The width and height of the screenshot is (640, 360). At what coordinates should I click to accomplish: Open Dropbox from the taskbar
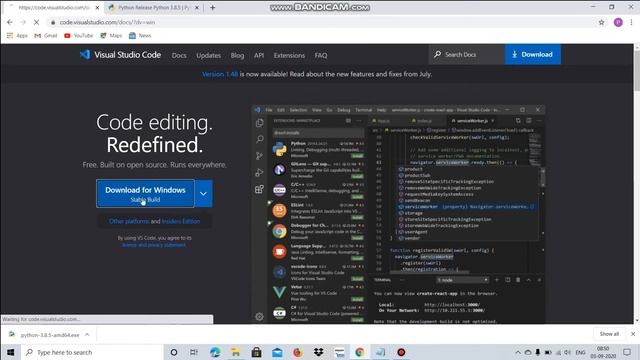point(318,352)
